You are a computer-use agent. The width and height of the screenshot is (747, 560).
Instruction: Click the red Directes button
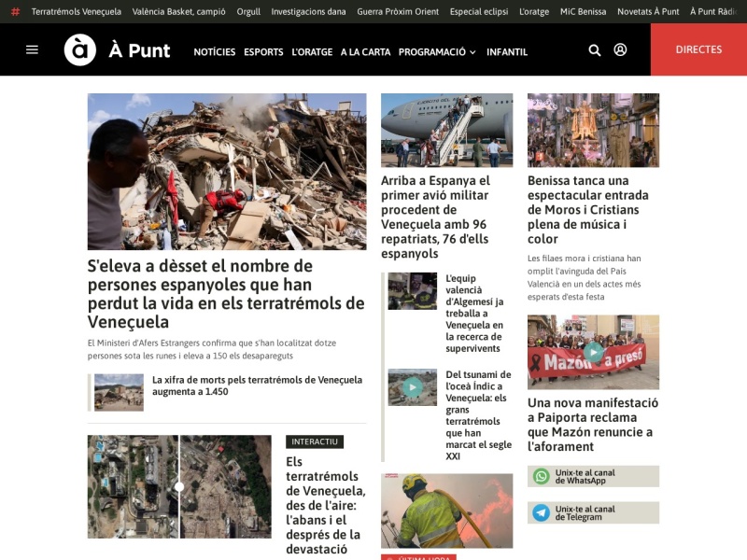coord(698,49)
